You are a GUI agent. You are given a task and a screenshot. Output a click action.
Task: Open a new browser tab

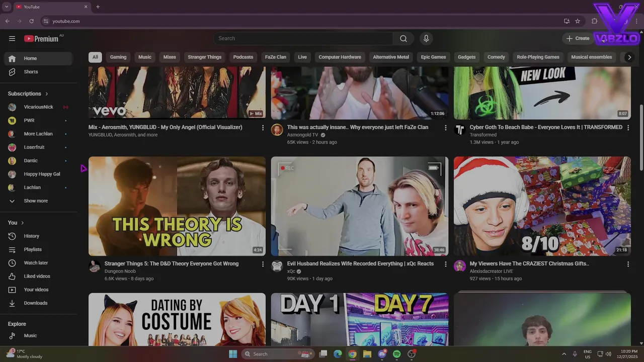(x=98, y=7)
